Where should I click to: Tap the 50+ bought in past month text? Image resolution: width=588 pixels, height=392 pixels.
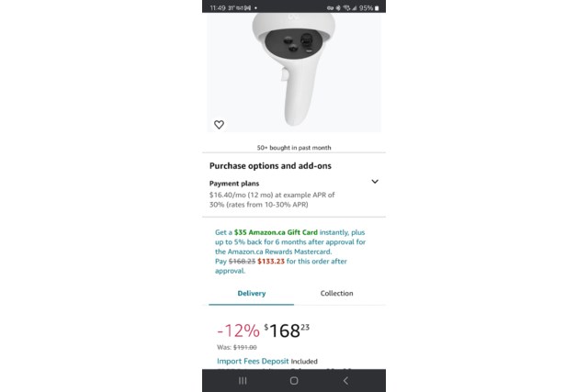(x=294, y=148)
